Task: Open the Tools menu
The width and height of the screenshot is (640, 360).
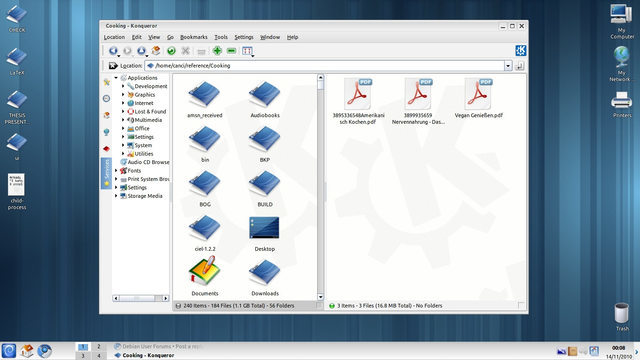Action: point(221,37)
